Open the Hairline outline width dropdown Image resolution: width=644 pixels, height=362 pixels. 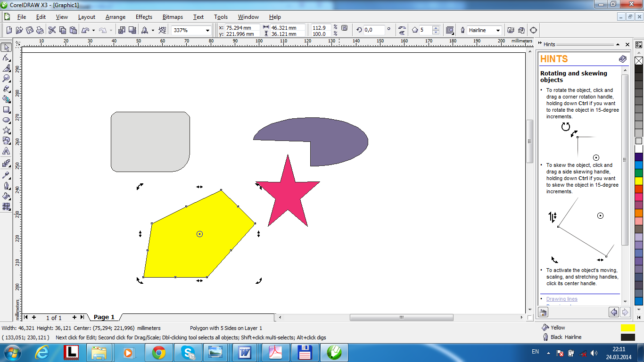click(x=498, y=30)
